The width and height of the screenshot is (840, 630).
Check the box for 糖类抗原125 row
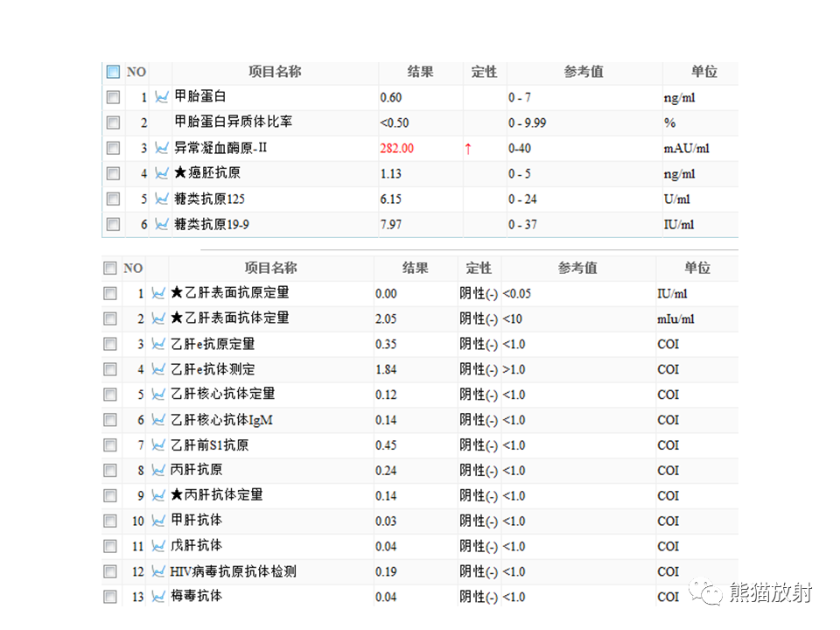coord(113,199)
